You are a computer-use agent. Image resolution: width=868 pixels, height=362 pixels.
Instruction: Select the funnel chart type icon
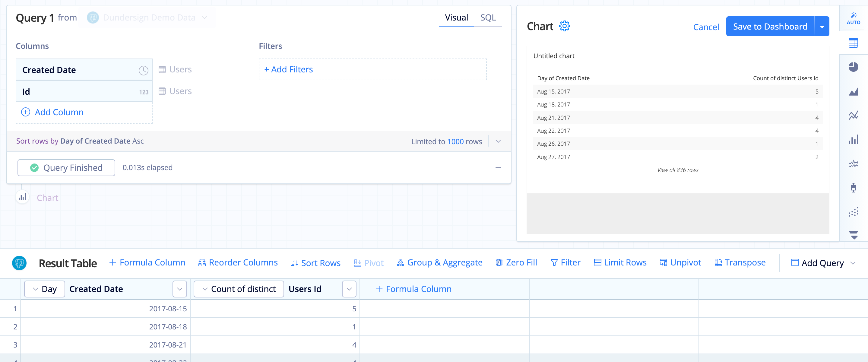pyautogui.click(x=853, y=235)
